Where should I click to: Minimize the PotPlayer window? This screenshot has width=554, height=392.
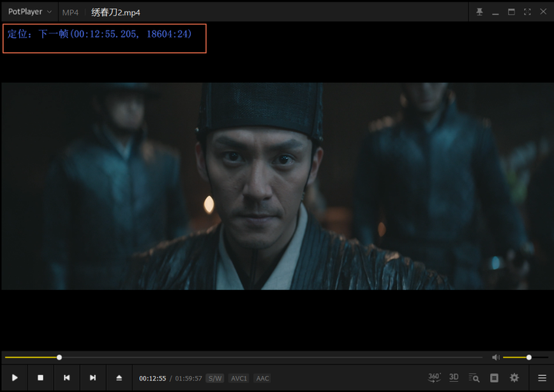496,12
